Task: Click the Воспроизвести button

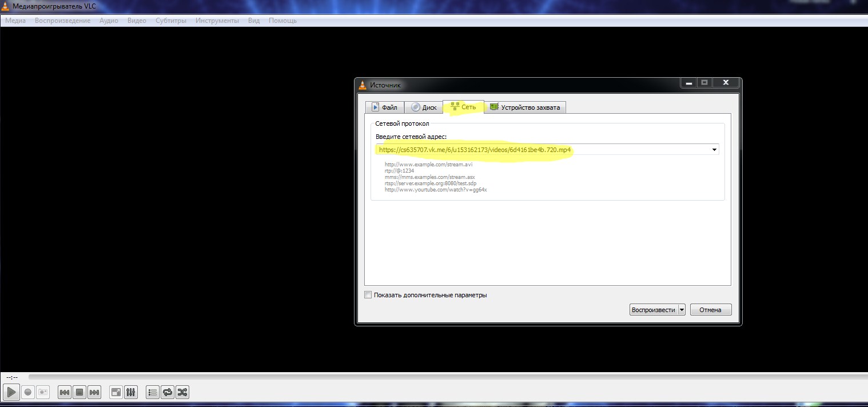Action: click(x=653, y=310)
